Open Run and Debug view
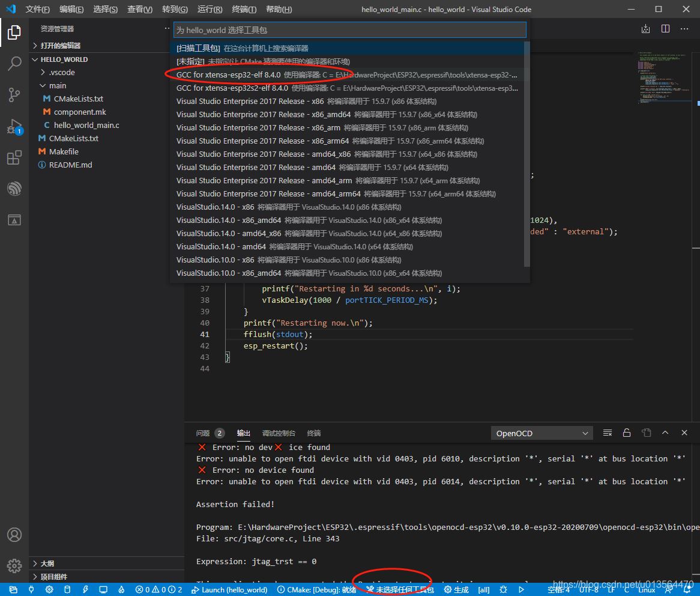 pos(14,127)
